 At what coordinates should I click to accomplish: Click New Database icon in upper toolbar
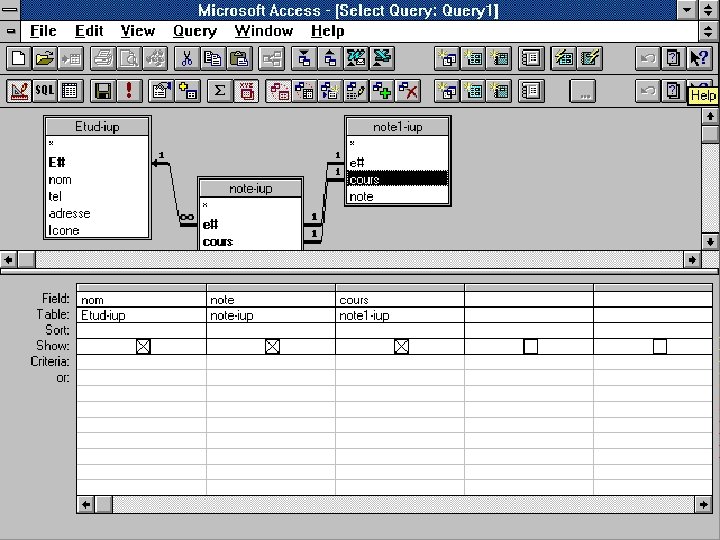pyautogui.click(x=19, y=58)
